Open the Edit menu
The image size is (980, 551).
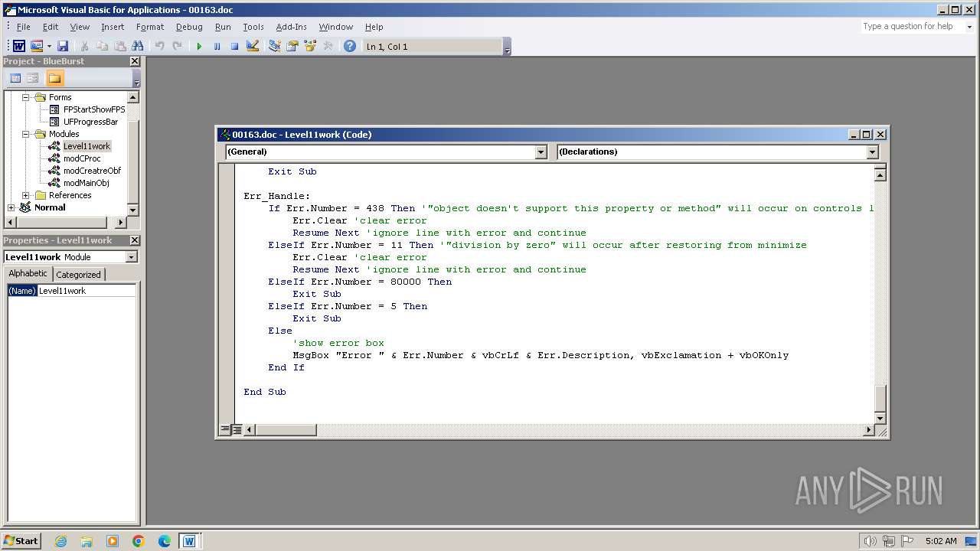[51, 27]
